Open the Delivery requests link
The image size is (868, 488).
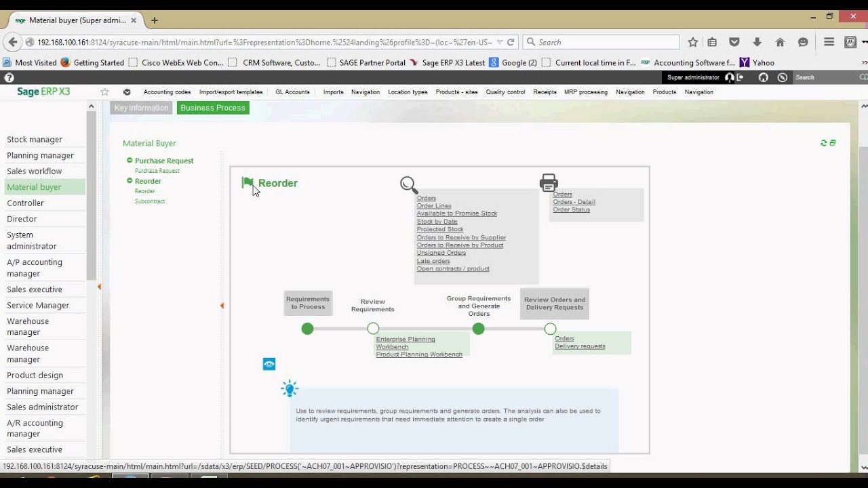pos(580,346)
